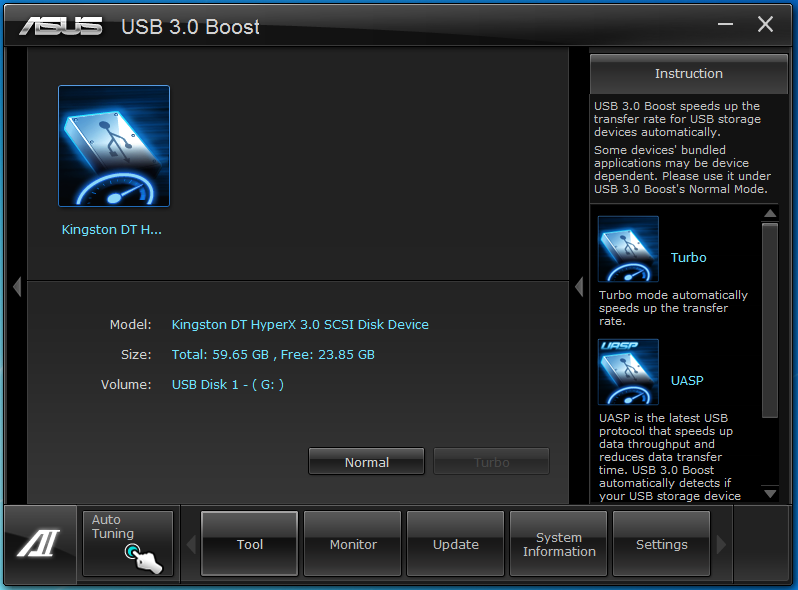
Task: Show previous bottom menu items arrow
Action: 191,544
